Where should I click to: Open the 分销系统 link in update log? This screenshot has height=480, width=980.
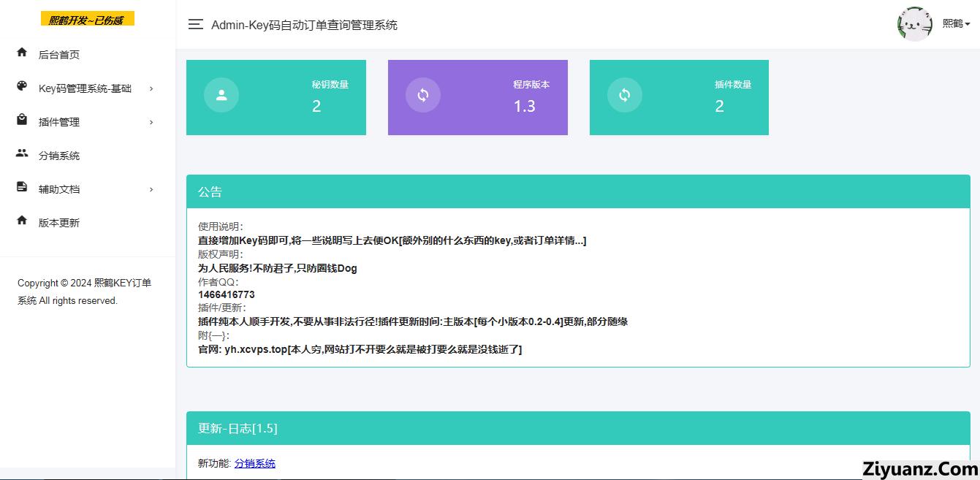[x=255, y=463]
